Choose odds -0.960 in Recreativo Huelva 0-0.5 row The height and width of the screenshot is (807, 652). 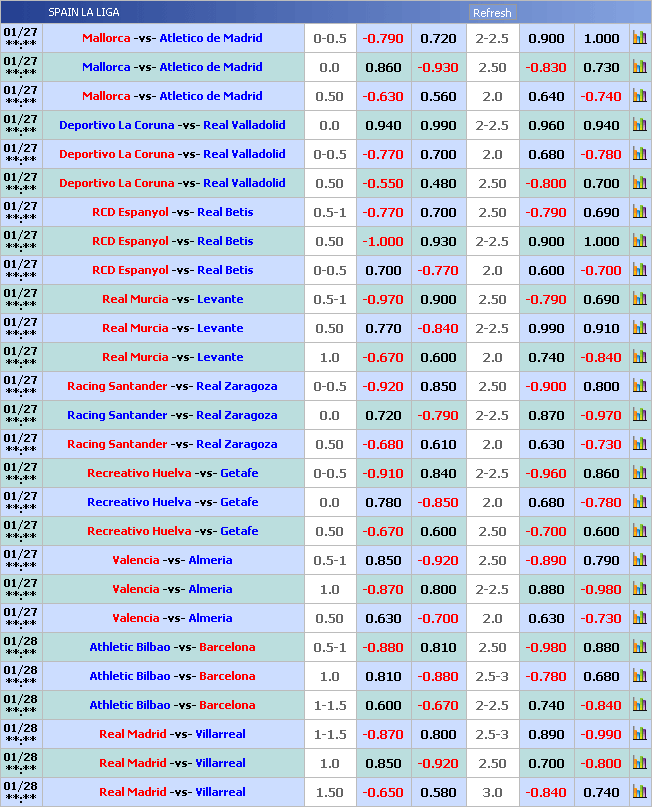click(546, 473)
